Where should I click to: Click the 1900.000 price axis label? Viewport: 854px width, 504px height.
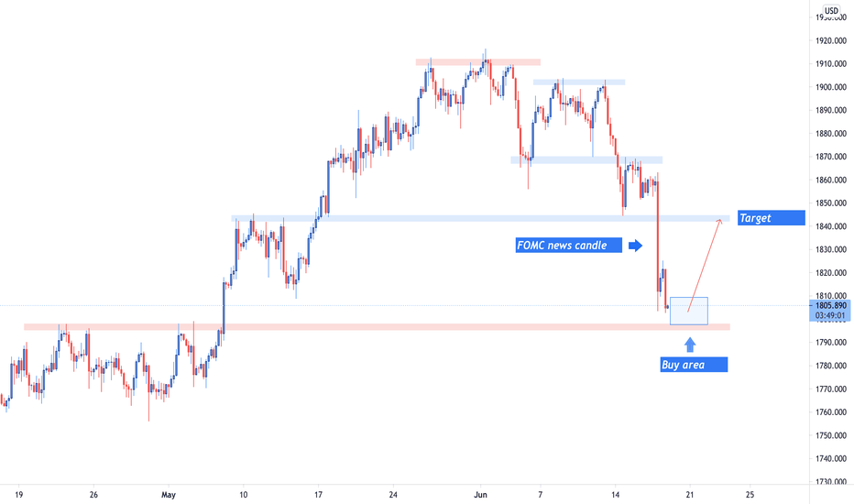tap(830, 87)
